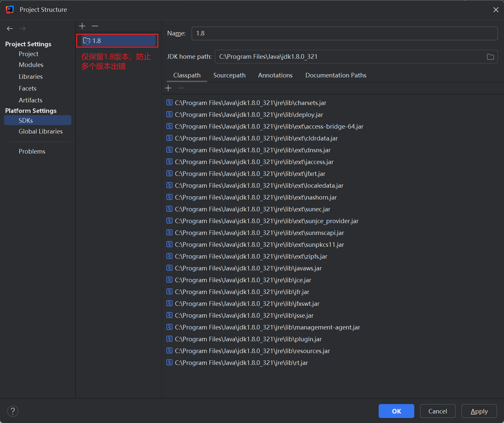Click the Apply button

[479, 411]
